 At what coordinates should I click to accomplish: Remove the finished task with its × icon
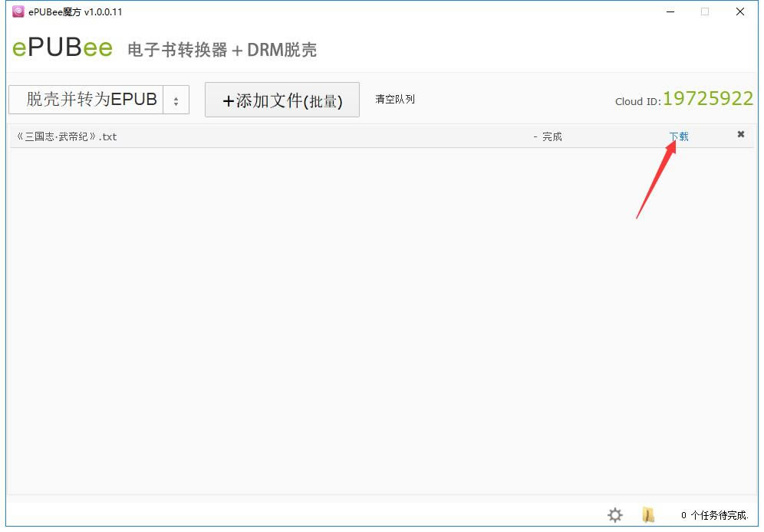point(741,134)
